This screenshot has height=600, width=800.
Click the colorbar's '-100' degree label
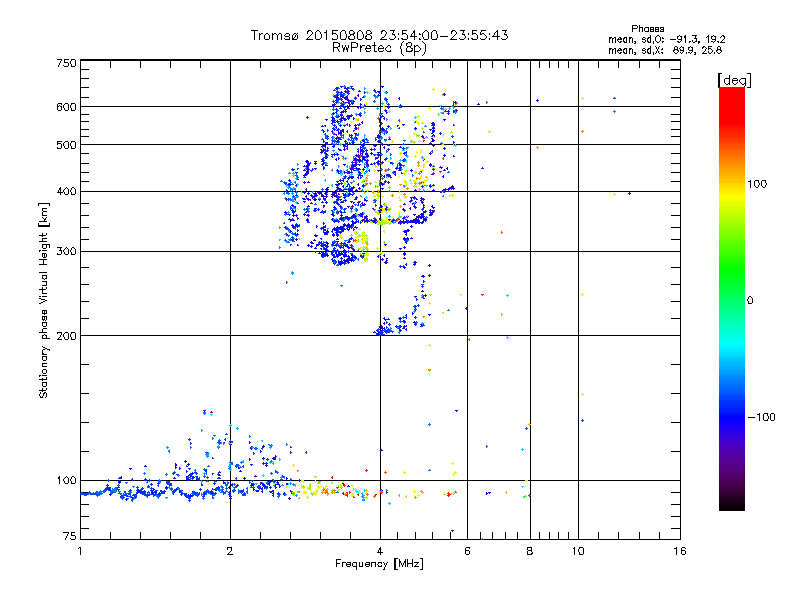(761, 417)
